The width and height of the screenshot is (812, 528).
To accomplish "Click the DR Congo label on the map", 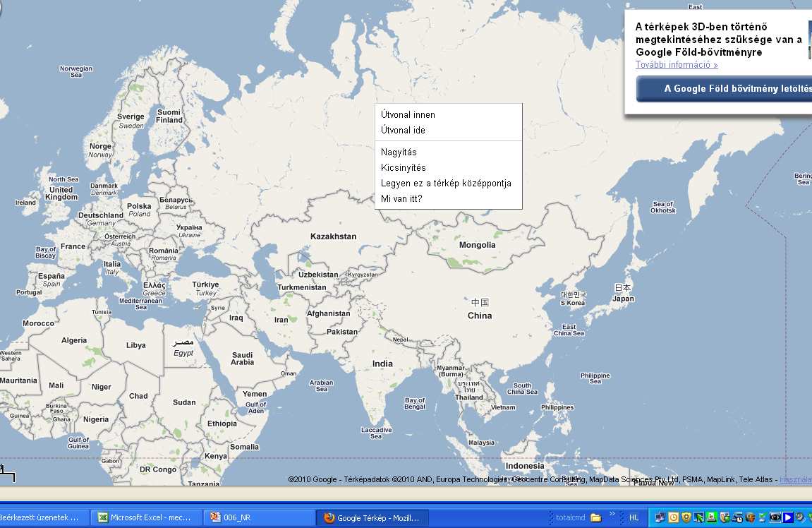I will [x=158, y=469].
